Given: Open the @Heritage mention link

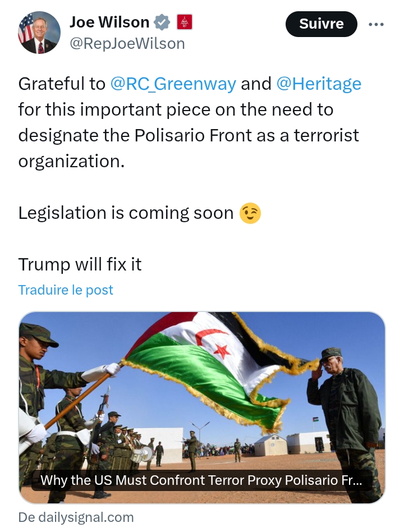Looking at the screenshot, I should coord(319,84).
